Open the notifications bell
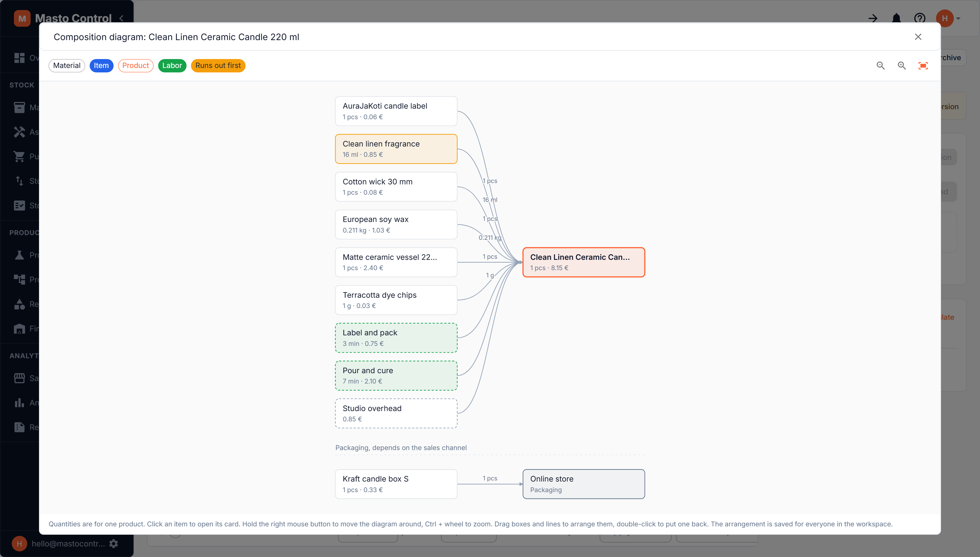This screenshot has width=980, height=557. [896, 18]
